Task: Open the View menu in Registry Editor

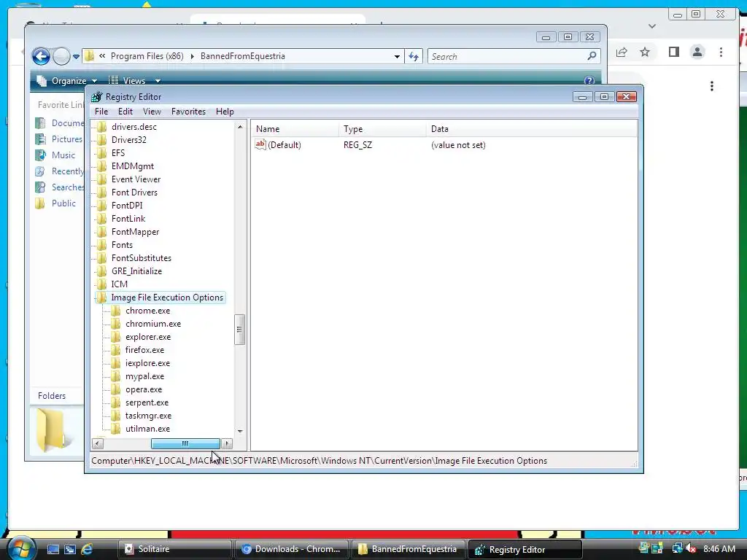Action: point(152,112)
